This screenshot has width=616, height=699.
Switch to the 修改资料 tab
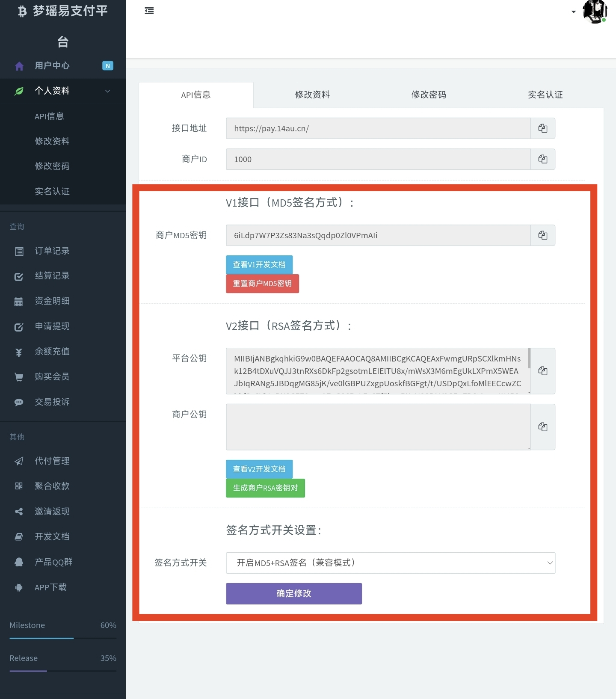pyautogui.click(x=312, y=95)
